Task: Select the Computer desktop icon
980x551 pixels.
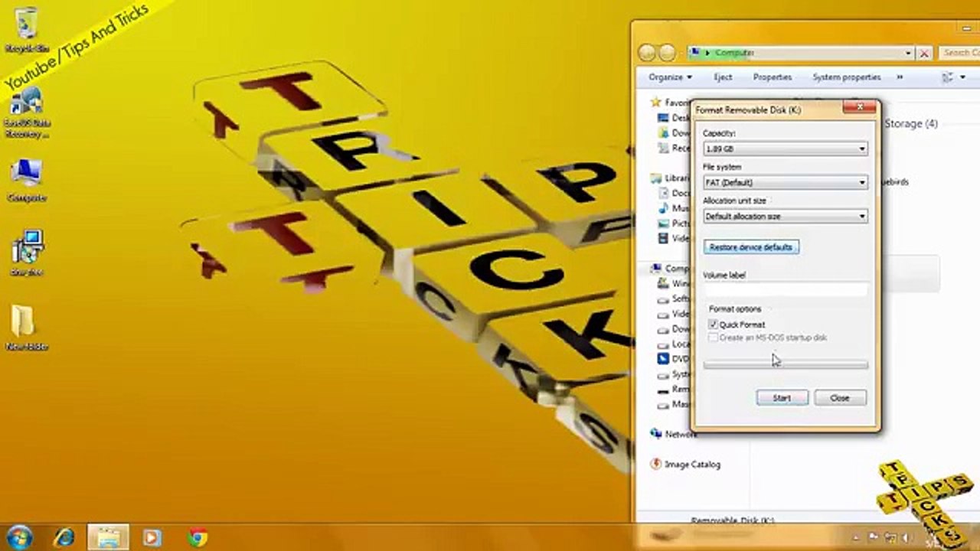Action: coord(26,181)
